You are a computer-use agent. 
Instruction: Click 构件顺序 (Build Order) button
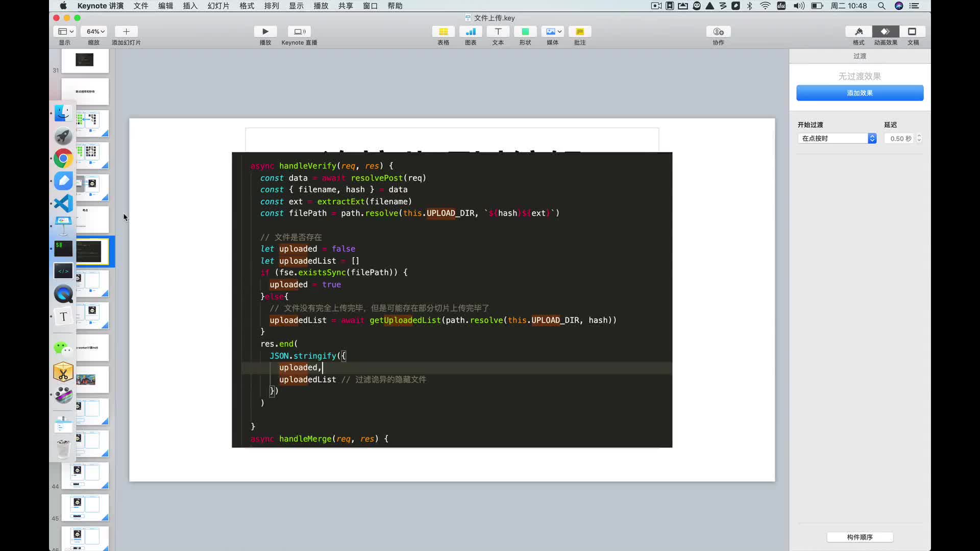860,536
